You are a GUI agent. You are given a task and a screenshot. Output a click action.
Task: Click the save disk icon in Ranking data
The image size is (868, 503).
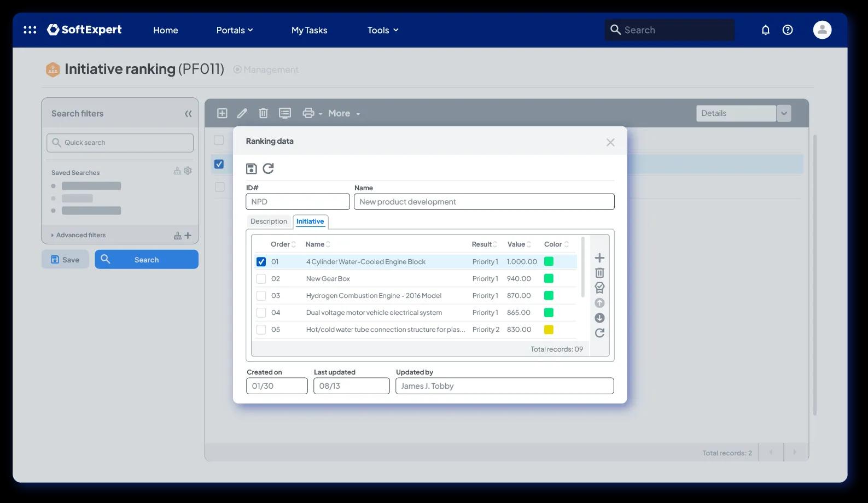pos(252,168)
